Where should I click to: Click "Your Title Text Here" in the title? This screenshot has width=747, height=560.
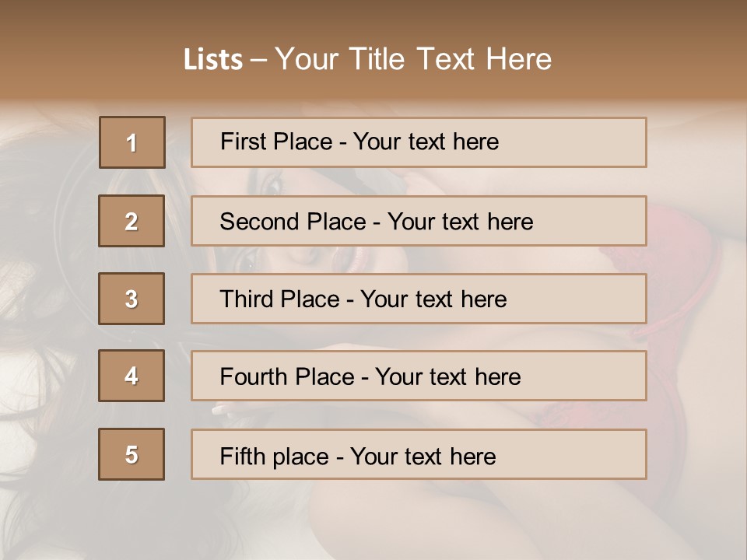click(x=413, y=59)
